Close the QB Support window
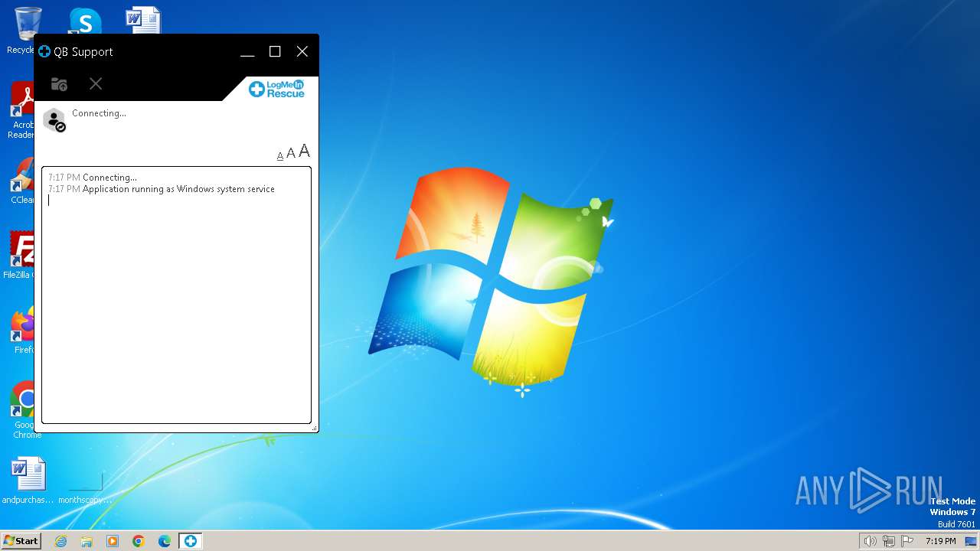Image resolution: width=980 pixels, height=551 pixels. pos(302,51)
